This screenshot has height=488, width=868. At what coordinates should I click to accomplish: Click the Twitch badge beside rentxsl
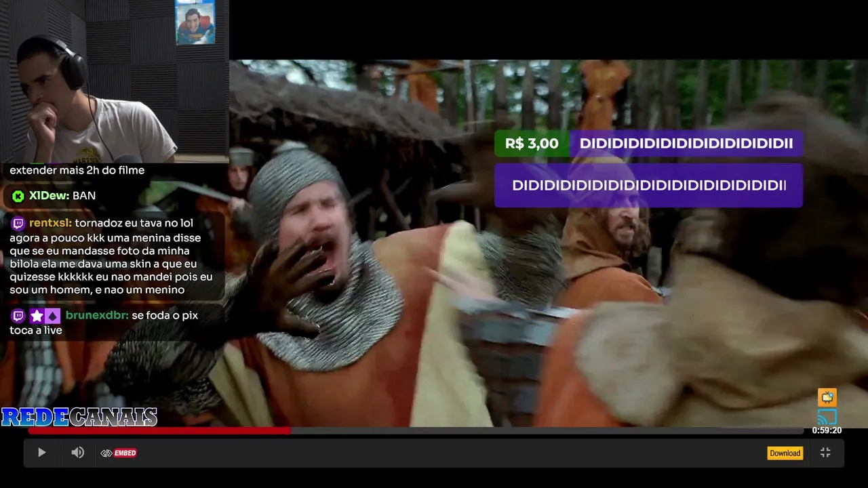pyautogui.click(x=18, y=223)
